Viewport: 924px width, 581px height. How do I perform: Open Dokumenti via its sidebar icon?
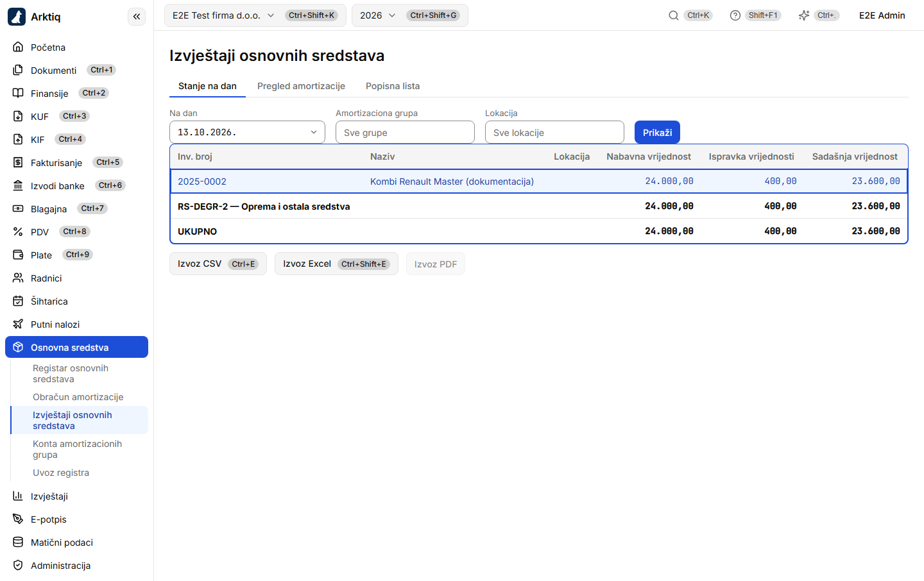(18, 71)
